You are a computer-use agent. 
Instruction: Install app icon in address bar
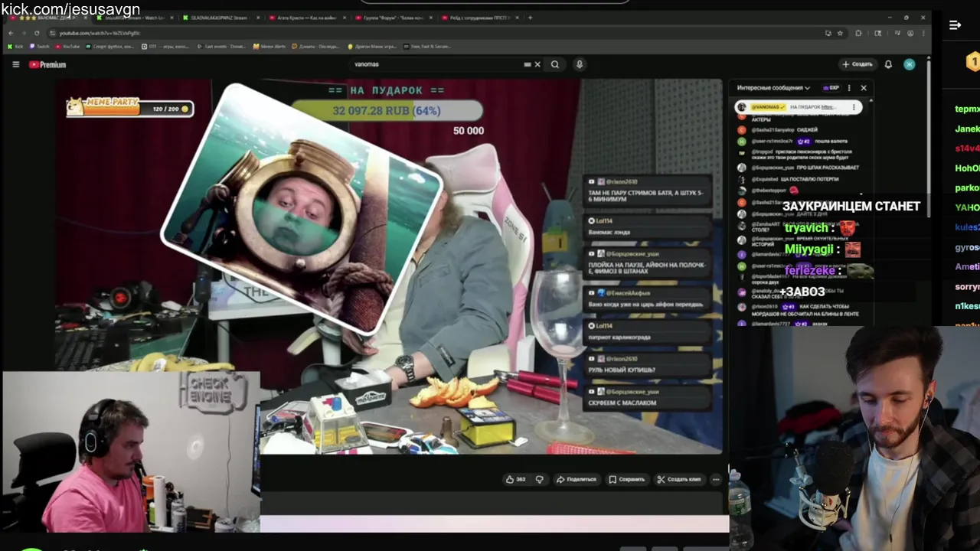pos(828,33)
